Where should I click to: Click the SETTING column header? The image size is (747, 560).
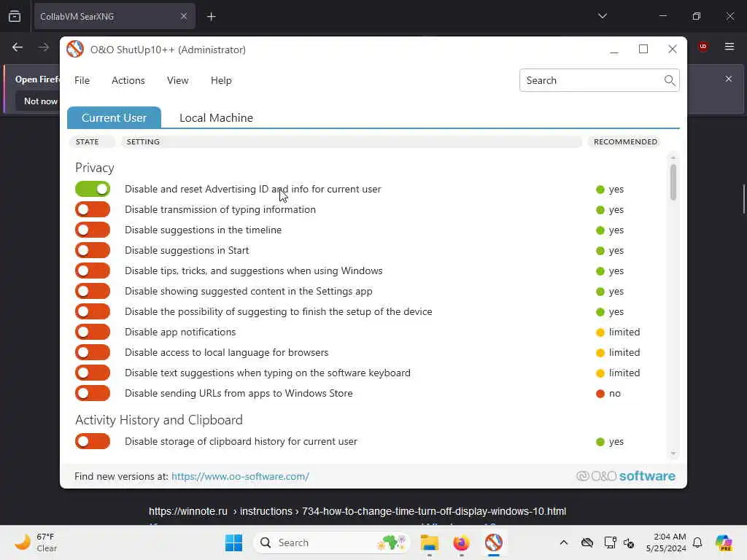click(352, 142)
